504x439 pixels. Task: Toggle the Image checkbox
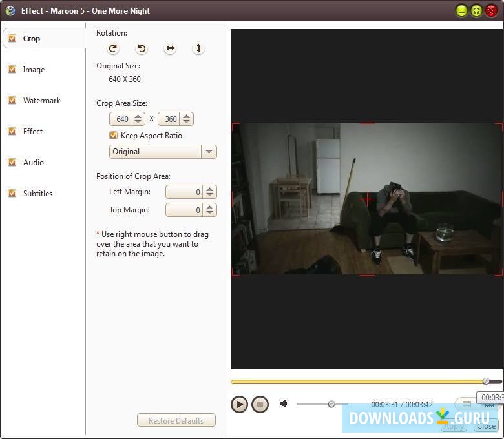point(12,69)
